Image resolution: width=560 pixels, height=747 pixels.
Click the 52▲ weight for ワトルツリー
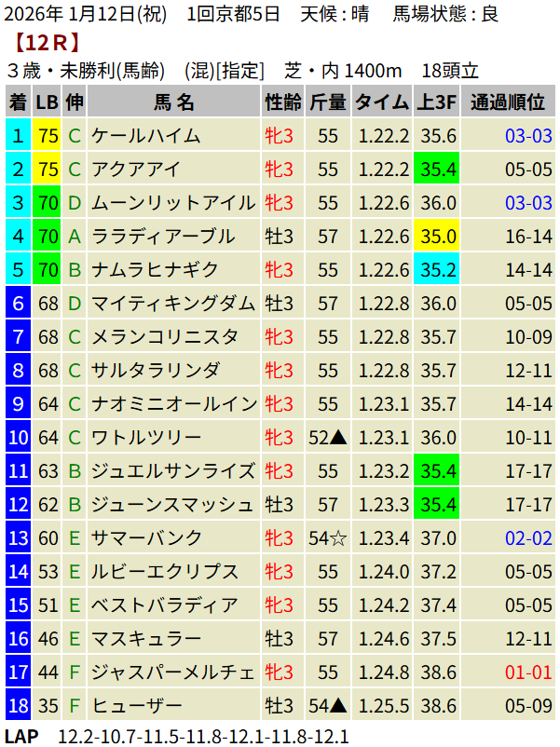tap(328, 438)
